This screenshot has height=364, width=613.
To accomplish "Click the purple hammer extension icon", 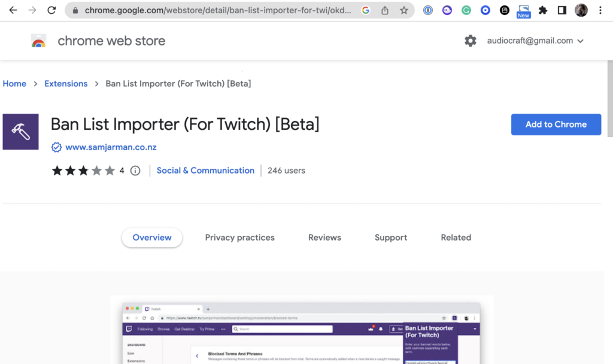I will point(21,132).
